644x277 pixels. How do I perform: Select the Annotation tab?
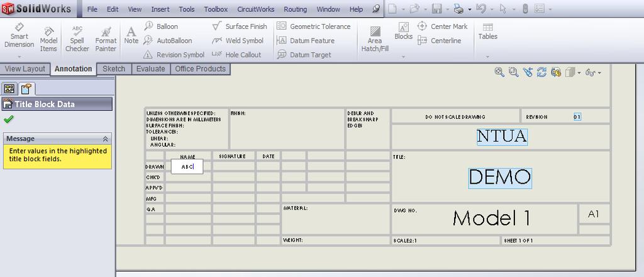pos(73,69)
